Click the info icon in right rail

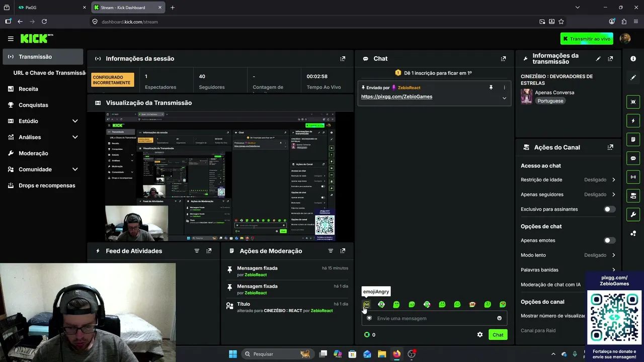pos(633,59)
